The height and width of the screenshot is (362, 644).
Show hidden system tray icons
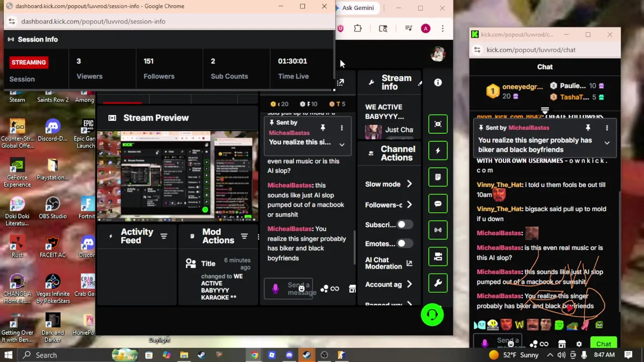550,355
